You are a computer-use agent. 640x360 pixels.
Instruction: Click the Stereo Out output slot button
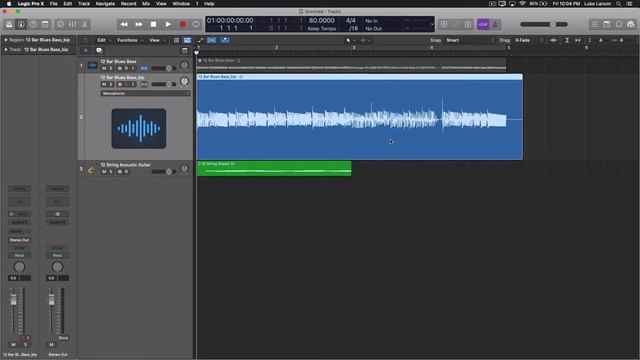click(19, 240)
